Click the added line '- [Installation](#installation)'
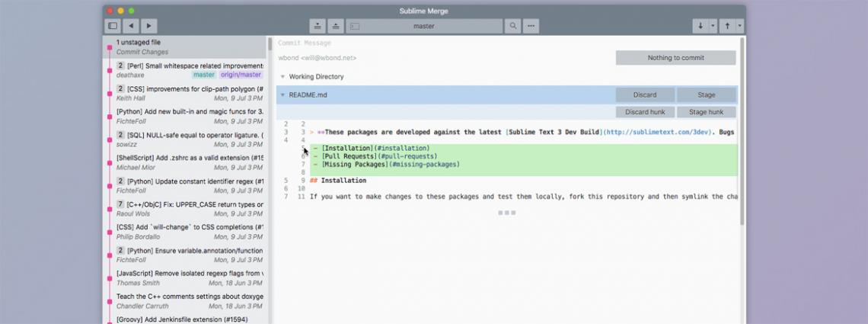 pos(523,149)
